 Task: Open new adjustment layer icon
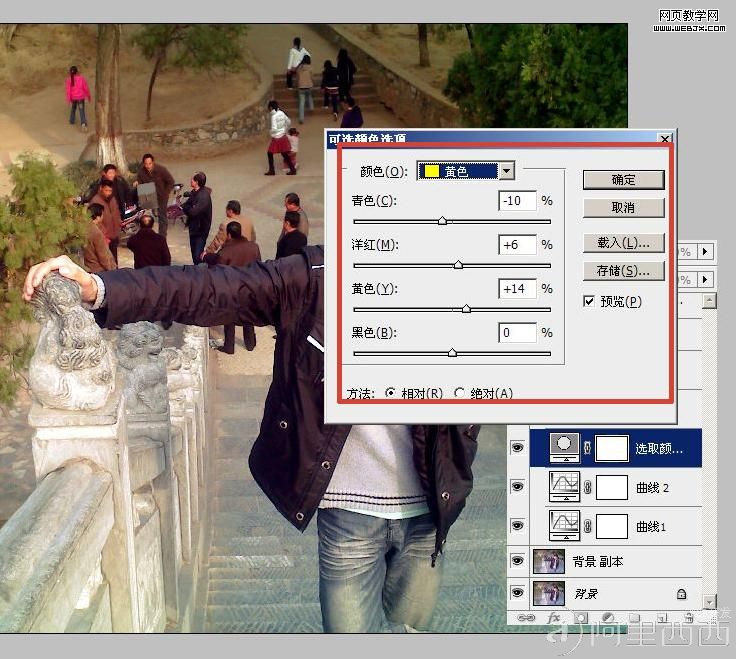pyautogui.click(x=608, y=618)
